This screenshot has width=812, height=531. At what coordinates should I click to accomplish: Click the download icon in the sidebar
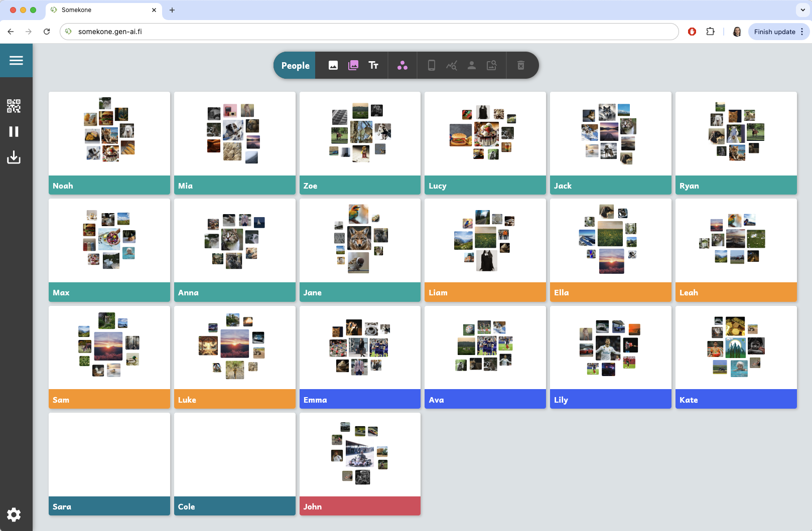(x=14, y=157)
